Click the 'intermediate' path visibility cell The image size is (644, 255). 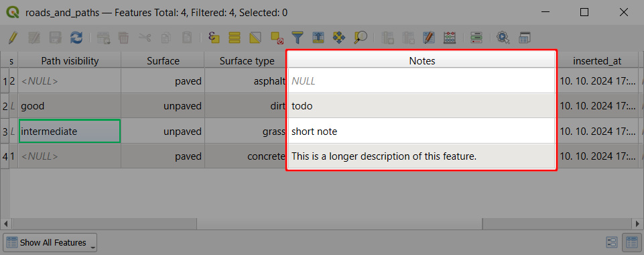[70, 132]
